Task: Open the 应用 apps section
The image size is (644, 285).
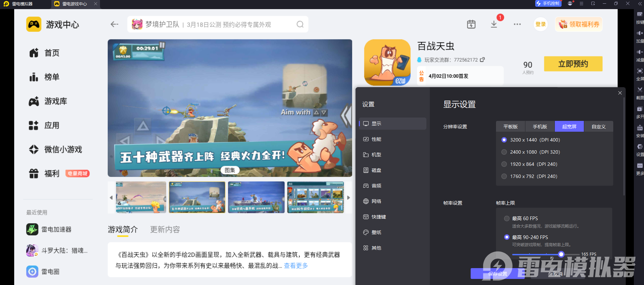Action: 45,126
